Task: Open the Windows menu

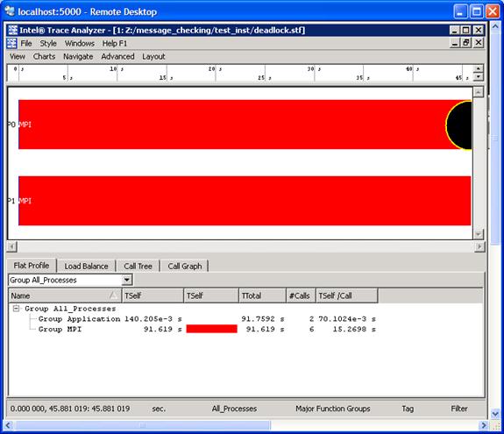Action: pos(80,44)
